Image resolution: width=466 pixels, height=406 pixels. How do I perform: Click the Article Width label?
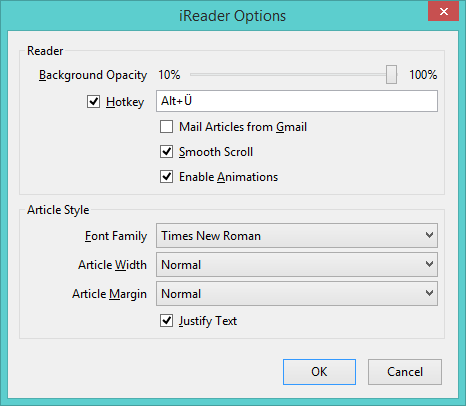pos(112,265)
